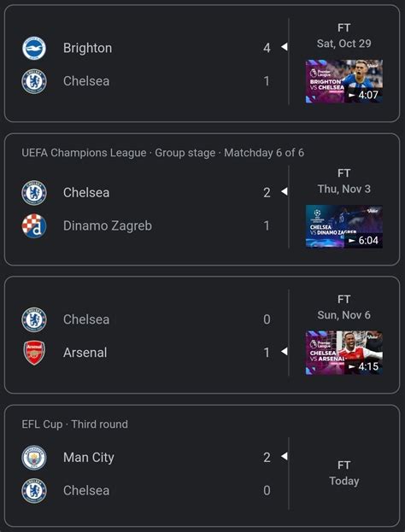Click Chelsea crest in Champions League card
The height and width of the screenshot is (532, 405).
point(34,193)
